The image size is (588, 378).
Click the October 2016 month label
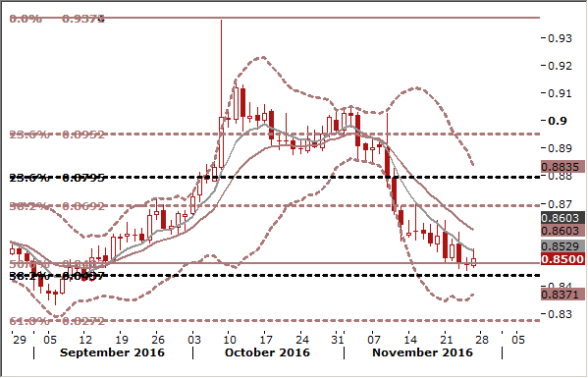click(x=267, y=352)
